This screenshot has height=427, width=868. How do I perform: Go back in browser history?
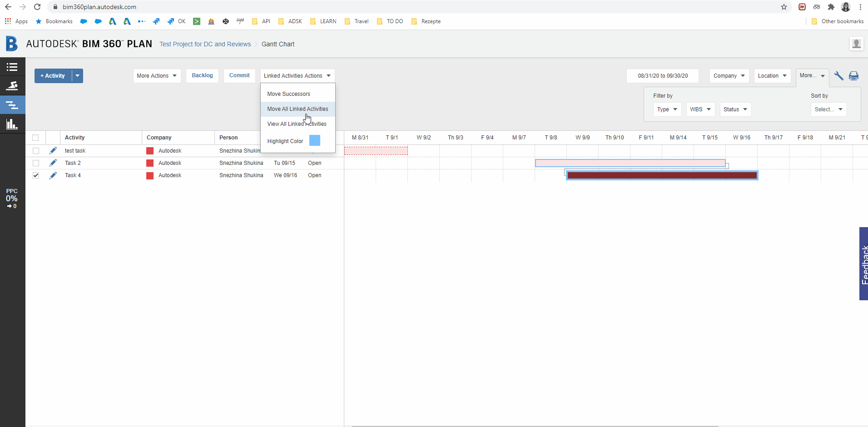click(8, 7)
